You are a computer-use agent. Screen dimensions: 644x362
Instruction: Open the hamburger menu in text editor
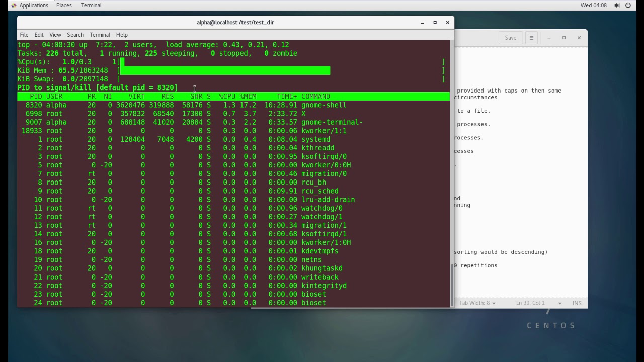click(531, 38)
